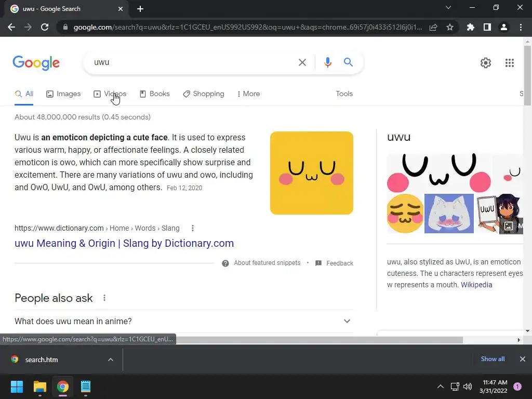Viewport: 532px width, 399px height.
Task: Switch to the Videos tab
Action: (110, 94)
